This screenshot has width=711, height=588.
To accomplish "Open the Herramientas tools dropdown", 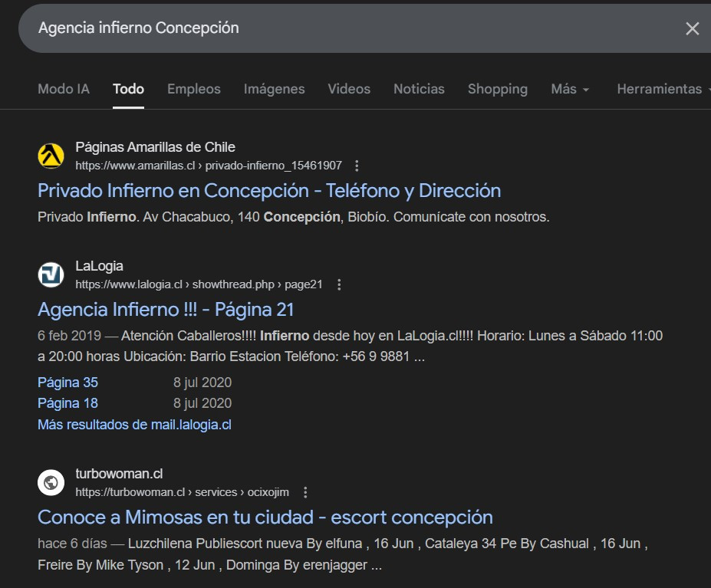I will coord(663,89).
